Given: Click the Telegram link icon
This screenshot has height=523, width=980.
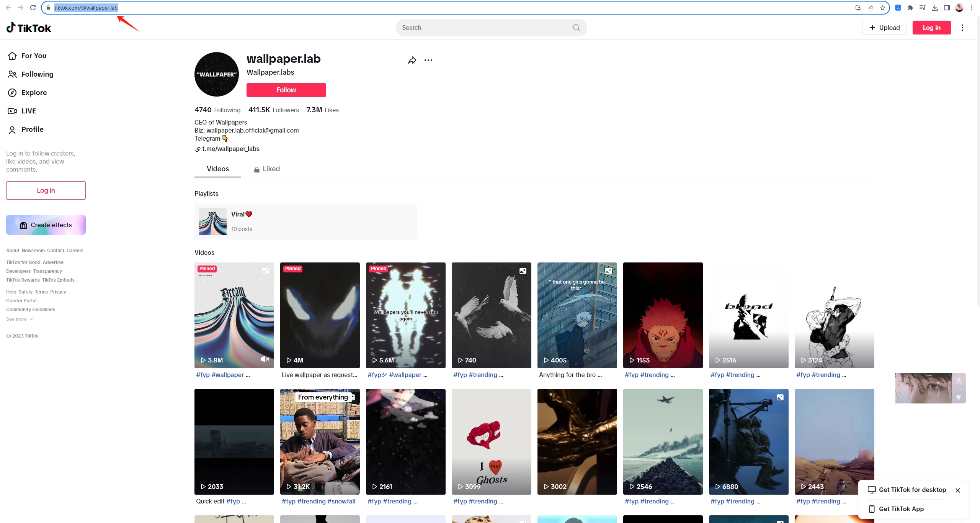Looking at the screenshot, I should pyautogui.click(x=198, y=149).
